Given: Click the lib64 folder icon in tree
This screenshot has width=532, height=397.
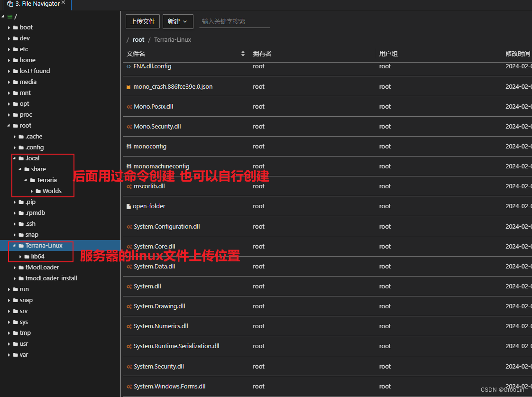Looking at the screenshot, I should point(27,257).
